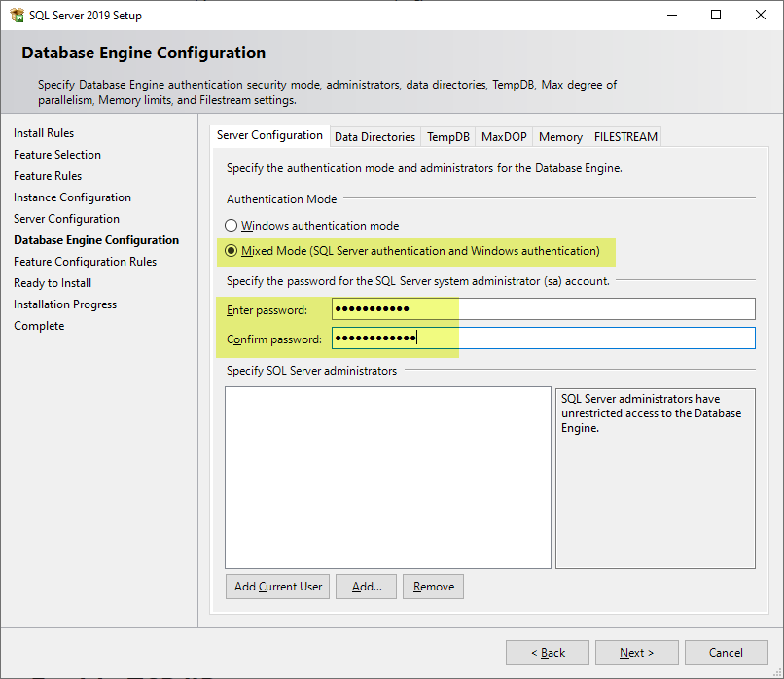Proceed with the Next button

636,653
